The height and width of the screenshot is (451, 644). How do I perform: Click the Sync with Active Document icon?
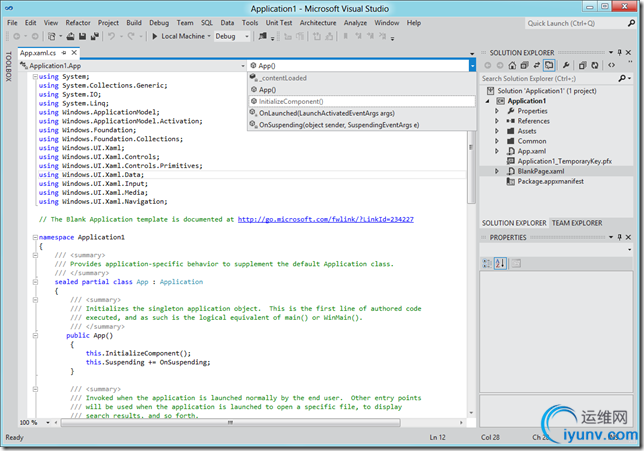click(537, 65)
